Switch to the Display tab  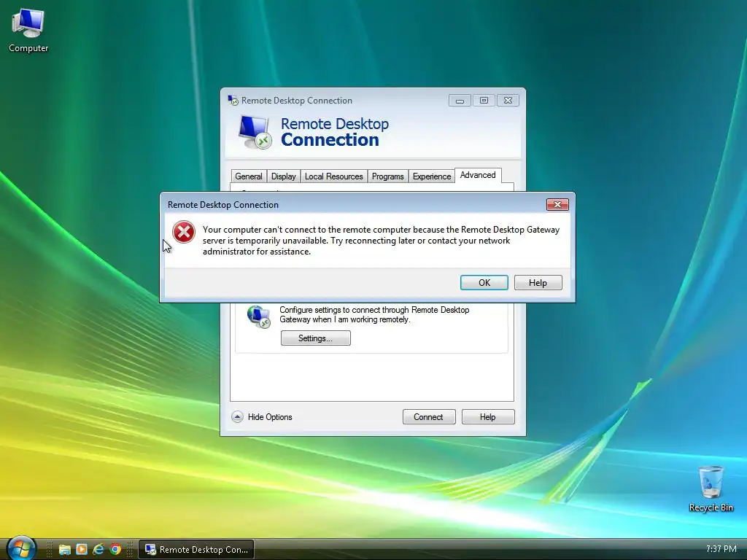coord(284,176)
